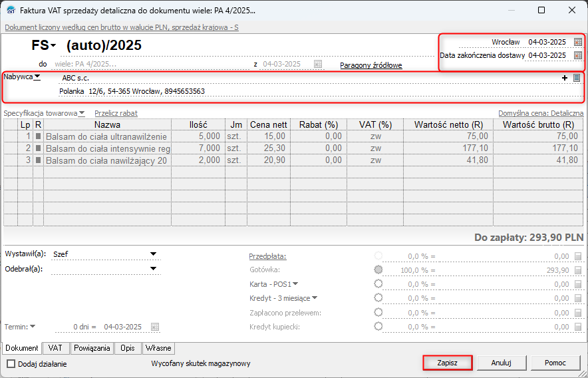This screenshot has width=588, height=378.
Task: Switch to the VAT tab
Action: [x=55, y=348]
